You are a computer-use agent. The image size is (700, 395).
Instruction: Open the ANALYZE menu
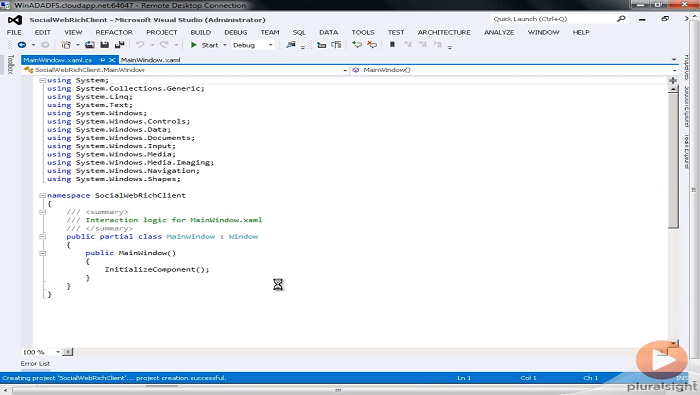(x=499, y=32)
